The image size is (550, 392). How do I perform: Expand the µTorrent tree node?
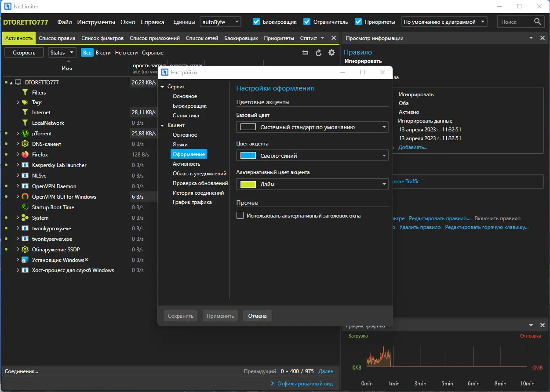[18, 134]
